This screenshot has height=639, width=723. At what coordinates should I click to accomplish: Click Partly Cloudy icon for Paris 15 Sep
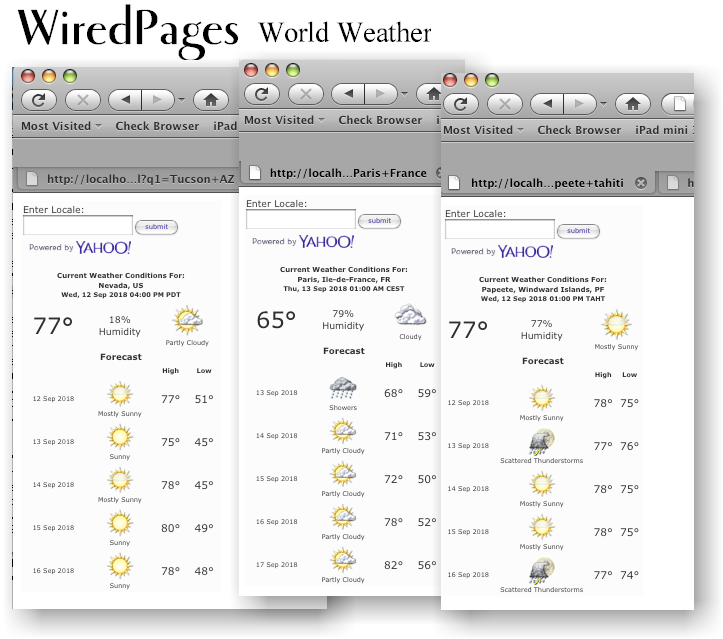(343, 474)
